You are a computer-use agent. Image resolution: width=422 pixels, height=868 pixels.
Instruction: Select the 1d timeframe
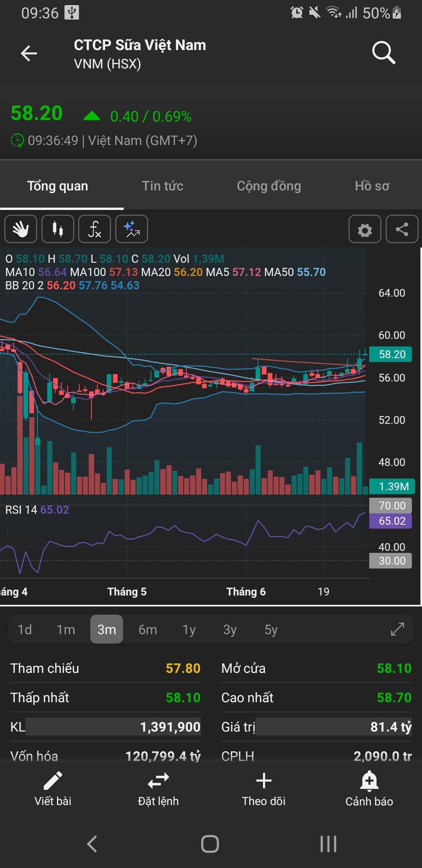[x=25, y=629]
